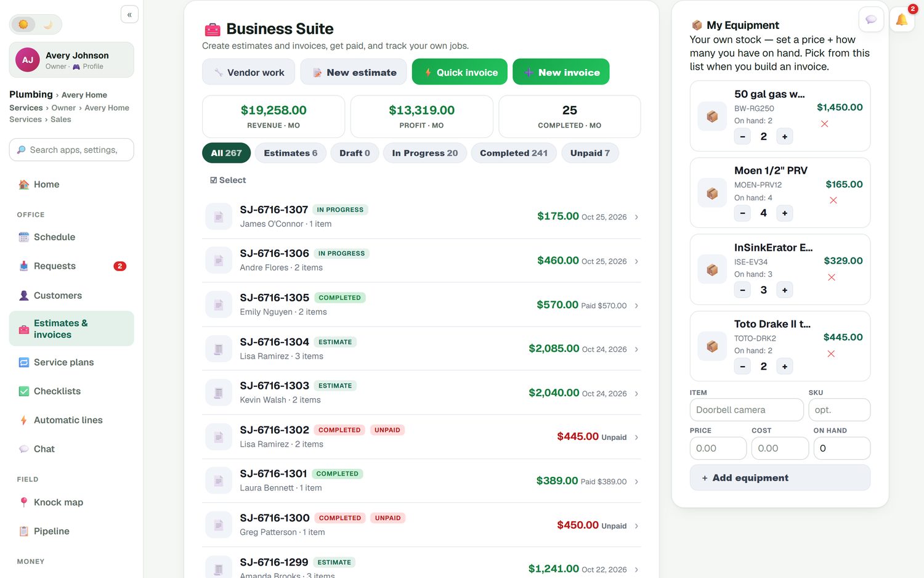This screenshot has height=578, width=924.
Task: Open chevron for estimate SJ-6716-1304
Action: tap(636, 349)
